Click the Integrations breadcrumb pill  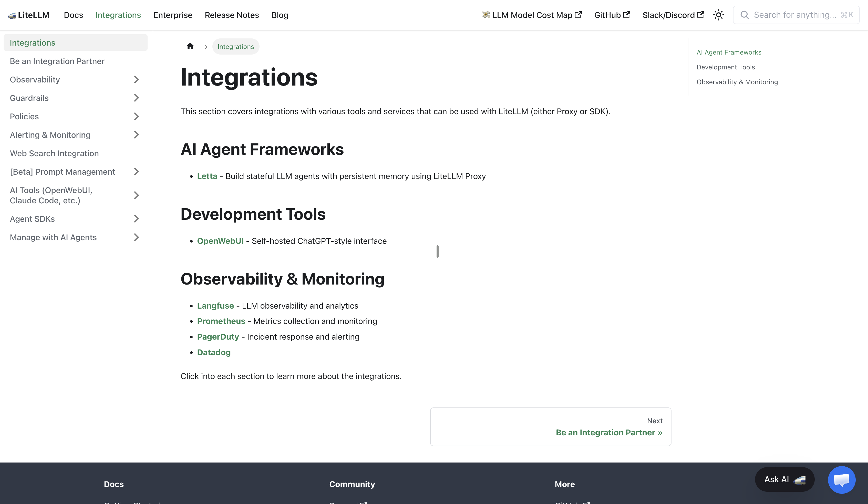pyautogui.click(x=236, y=46)
